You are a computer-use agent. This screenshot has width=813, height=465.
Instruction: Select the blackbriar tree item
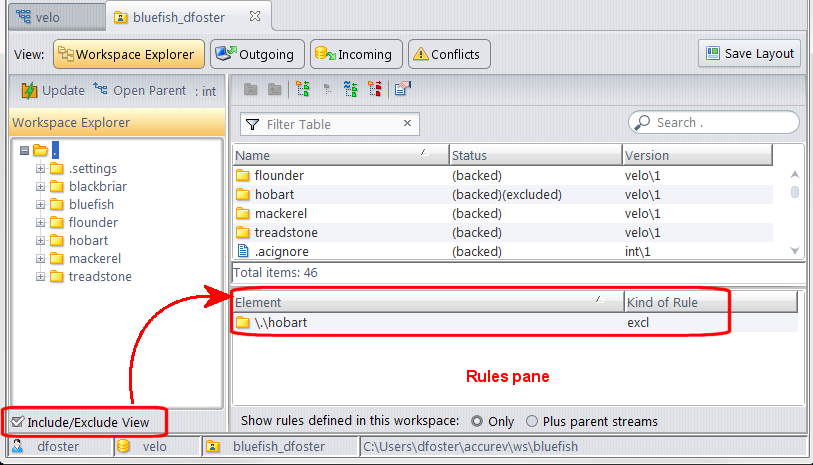click(x=98, y=187)
